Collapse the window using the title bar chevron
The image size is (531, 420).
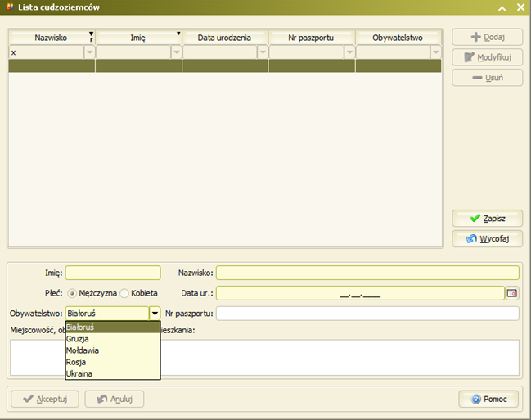[x=502, y=7]
